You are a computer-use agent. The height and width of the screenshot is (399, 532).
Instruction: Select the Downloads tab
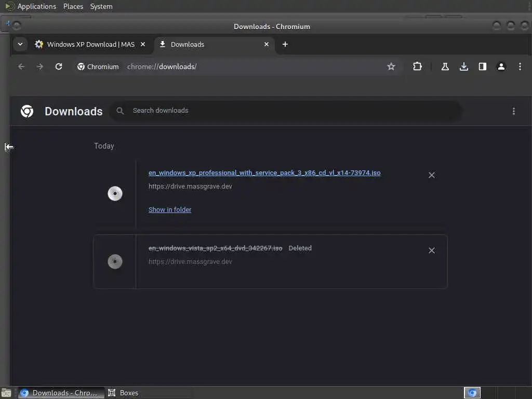(x=214, y=45)
